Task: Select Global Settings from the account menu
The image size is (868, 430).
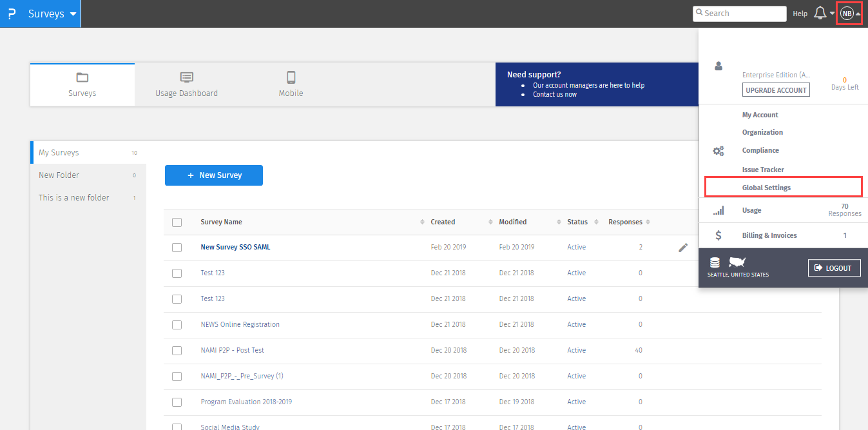Action: coord(766,188)
